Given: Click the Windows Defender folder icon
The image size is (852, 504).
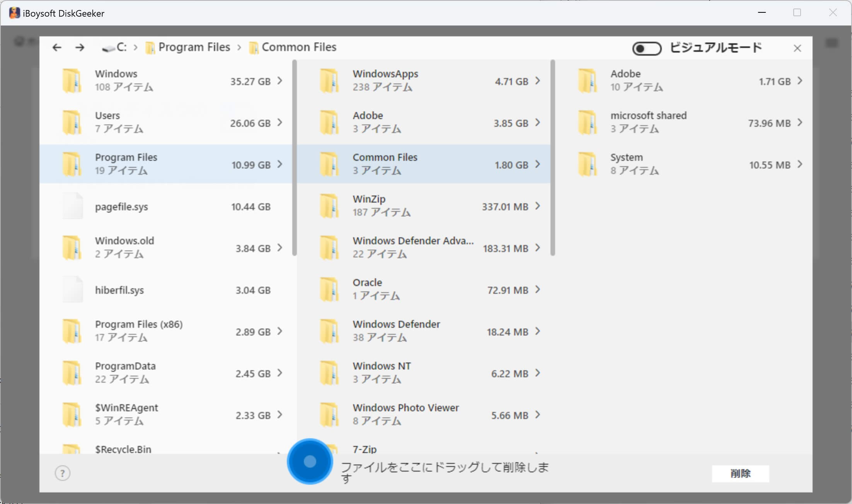Looking at the screenshot, I should 330,331.
